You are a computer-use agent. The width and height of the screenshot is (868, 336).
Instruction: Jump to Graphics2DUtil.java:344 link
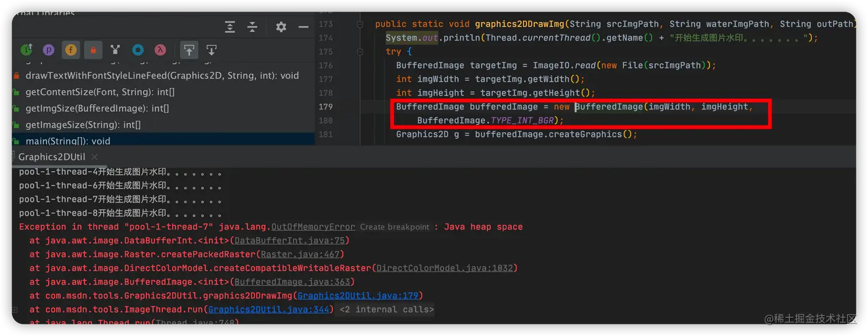(269, 310)
